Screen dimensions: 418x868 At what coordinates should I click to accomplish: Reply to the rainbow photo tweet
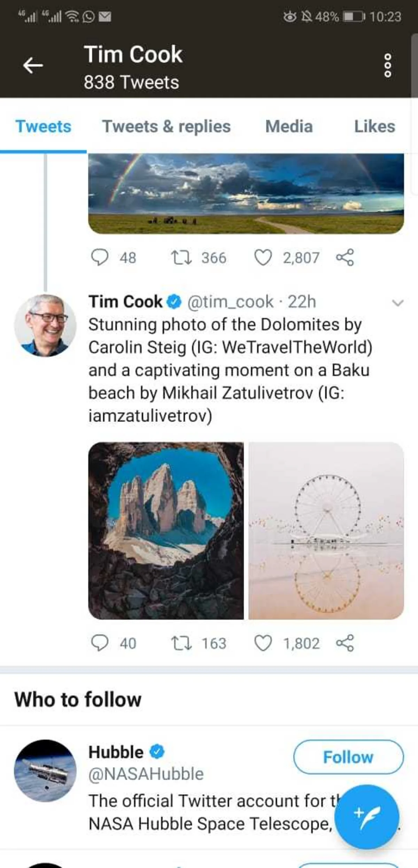coord(100,258)
